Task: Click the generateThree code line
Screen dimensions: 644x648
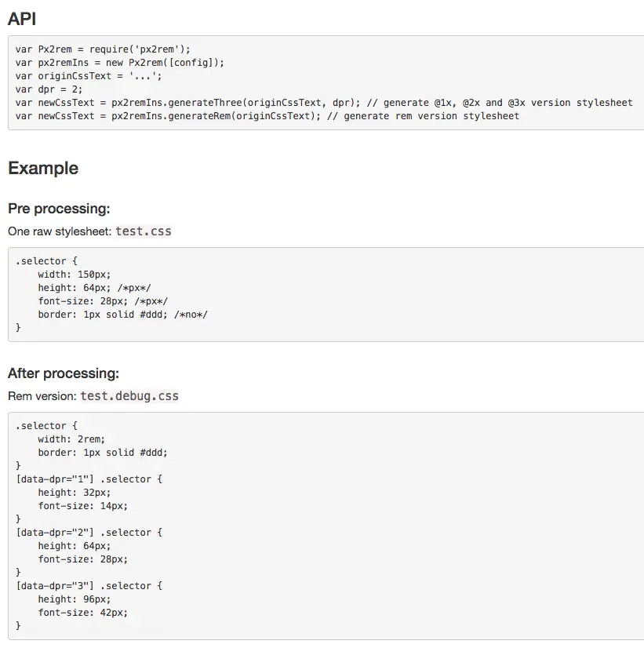Action: click(x=323, y=103)
